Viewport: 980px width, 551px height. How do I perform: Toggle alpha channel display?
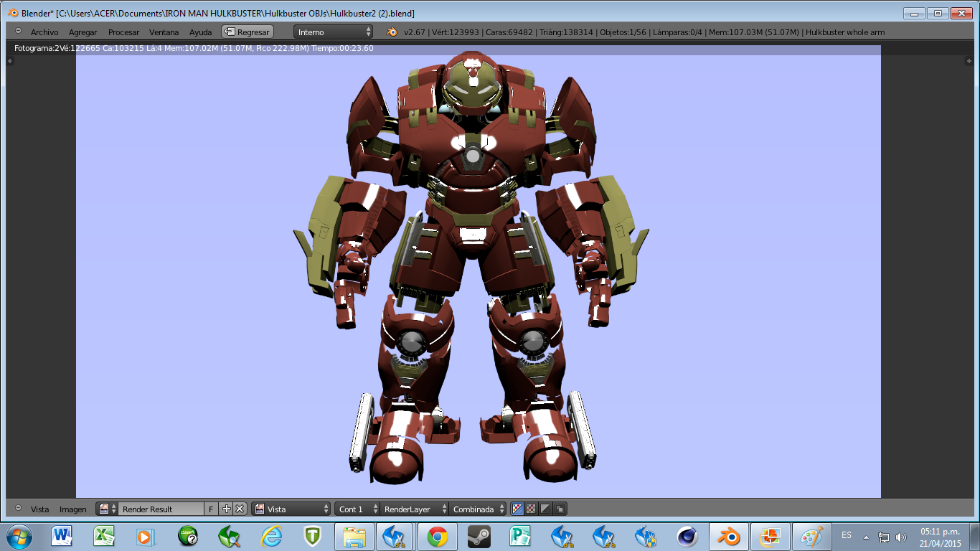coord(545,509)
